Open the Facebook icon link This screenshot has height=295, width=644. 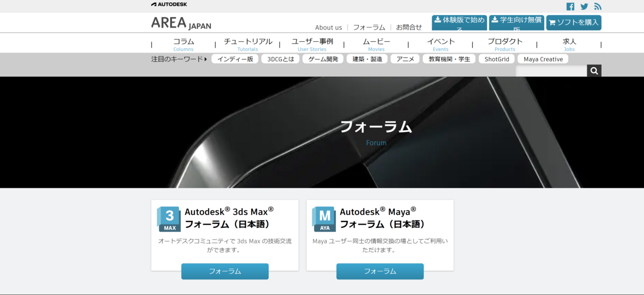[x=570, y=6]
